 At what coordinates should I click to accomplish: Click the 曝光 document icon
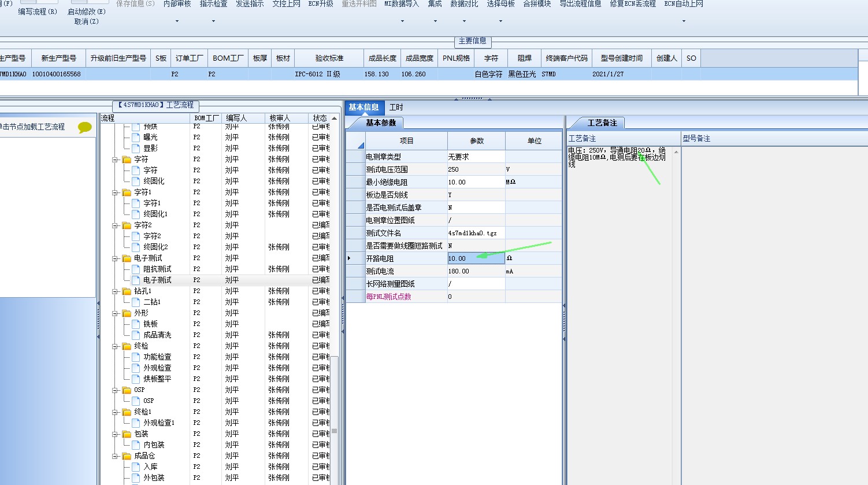pos(136,137)
